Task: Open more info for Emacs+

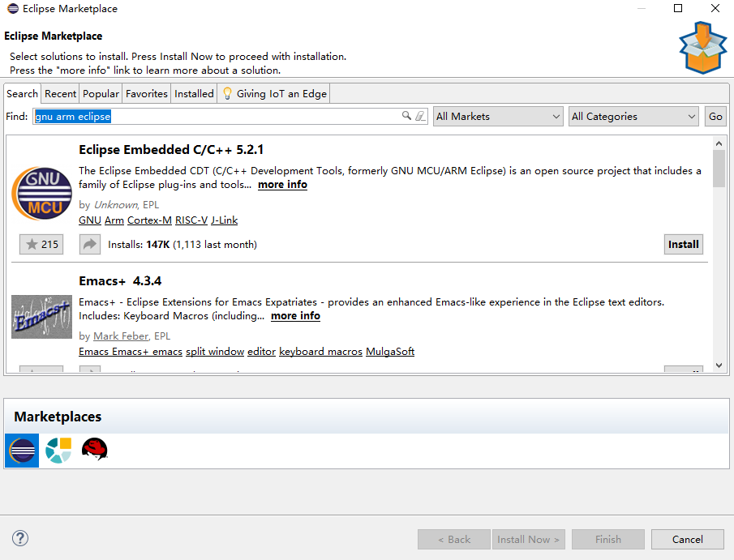Action: (295, 316)
